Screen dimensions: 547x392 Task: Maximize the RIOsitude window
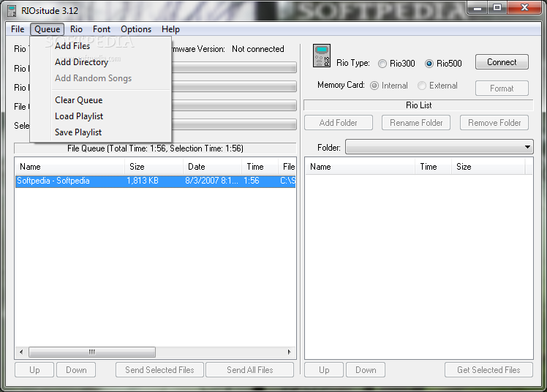click(497, 7)
